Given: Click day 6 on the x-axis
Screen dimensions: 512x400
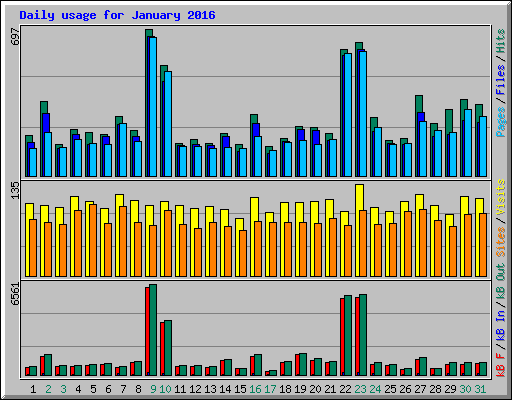Looking at the screenshot, I should 108,389.
